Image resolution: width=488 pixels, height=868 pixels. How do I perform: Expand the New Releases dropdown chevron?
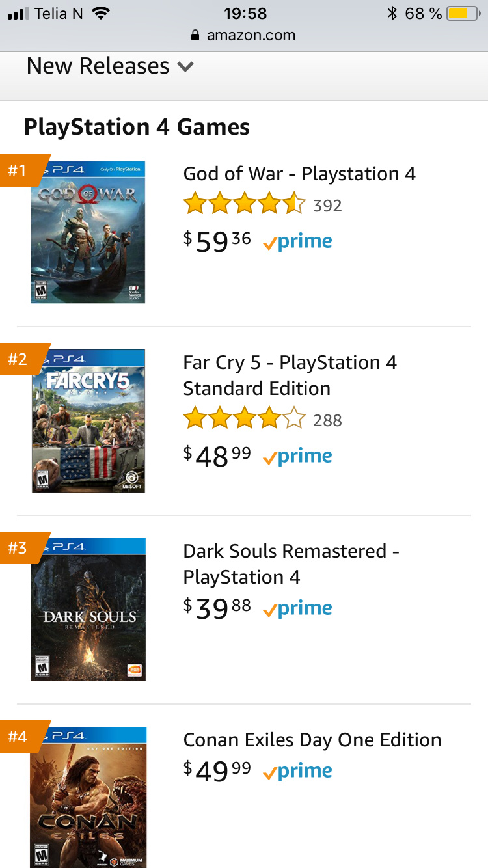click(185, 66)
